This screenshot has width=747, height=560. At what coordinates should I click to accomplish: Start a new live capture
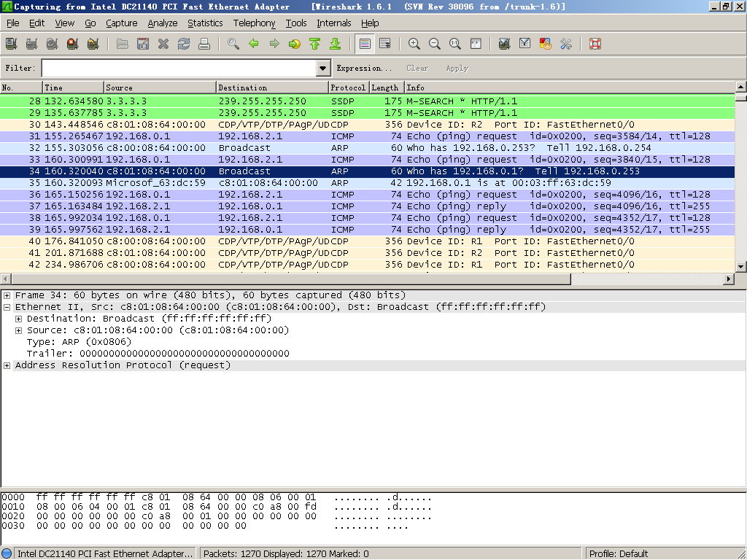click(x=52, y=44)
